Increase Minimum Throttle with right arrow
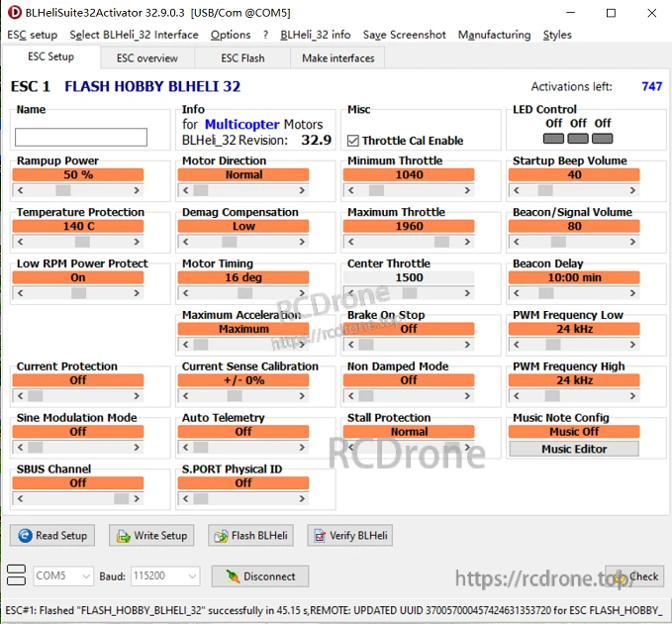Viewport: 672px width, 624px height. click(x=467, y=190)
